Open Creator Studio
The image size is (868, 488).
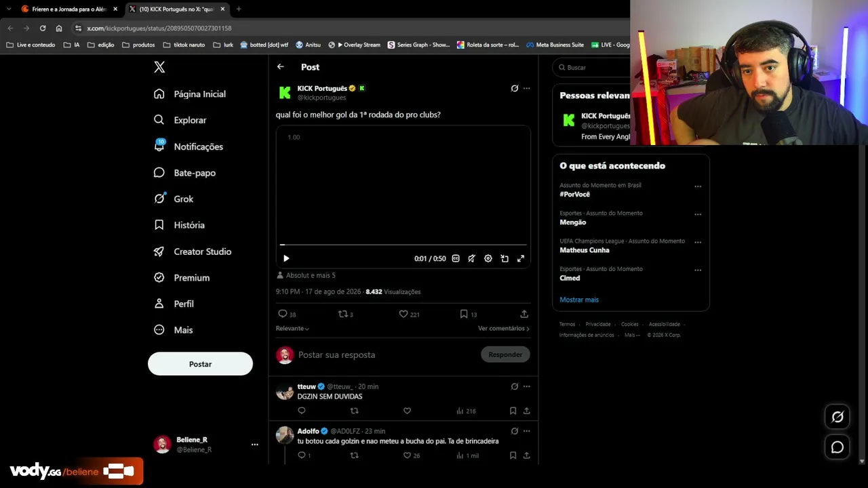tap(193, 251)
